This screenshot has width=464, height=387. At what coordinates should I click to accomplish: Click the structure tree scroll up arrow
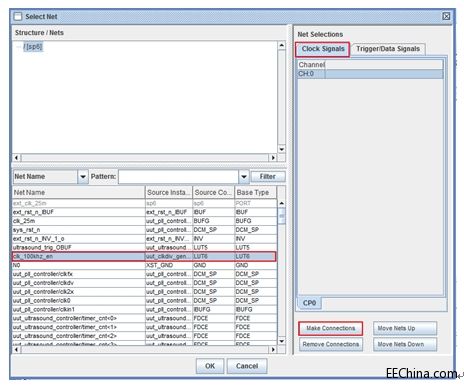click(x=282, y=45)
